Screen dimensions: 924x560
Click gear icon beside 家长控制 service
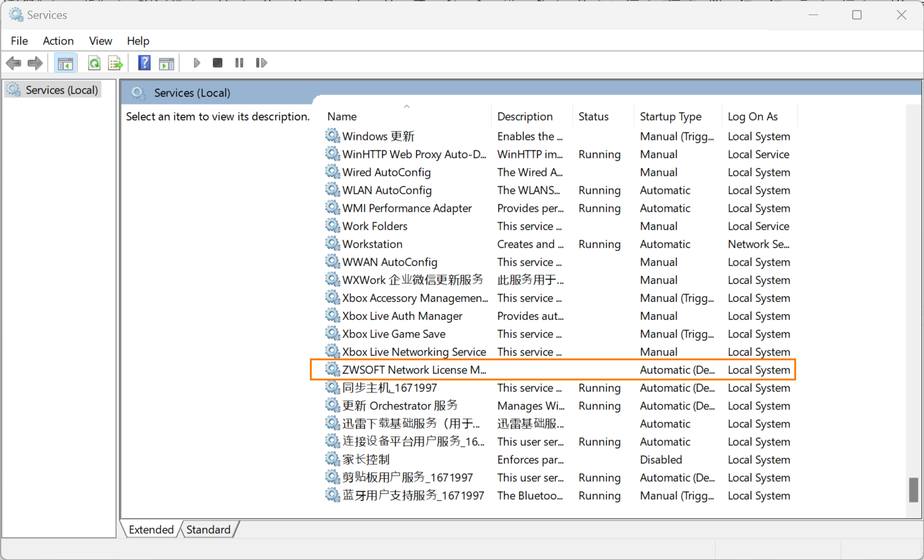[x=333, y=459]
